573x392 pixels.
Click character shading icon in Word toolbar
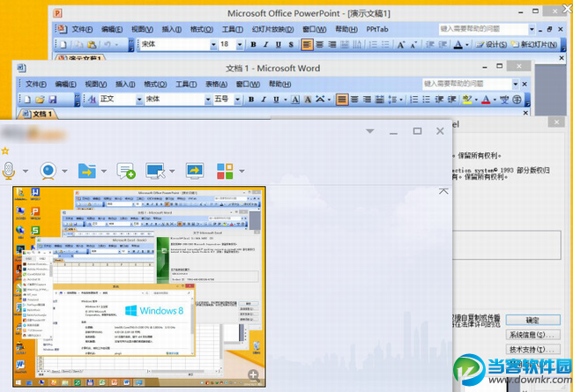pyautogui.click(x=308, y=100)
